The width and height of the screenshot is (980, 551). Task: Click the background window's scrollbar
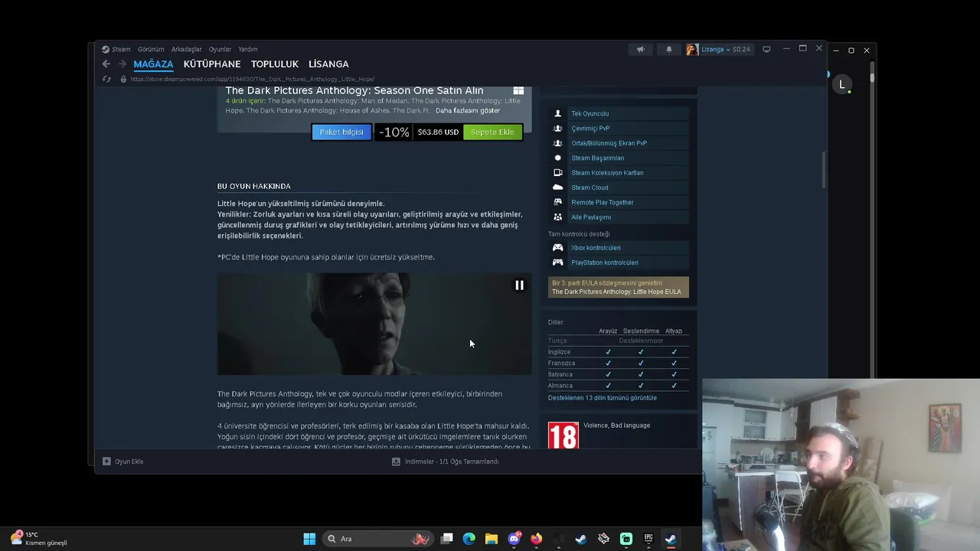point(872,78)
